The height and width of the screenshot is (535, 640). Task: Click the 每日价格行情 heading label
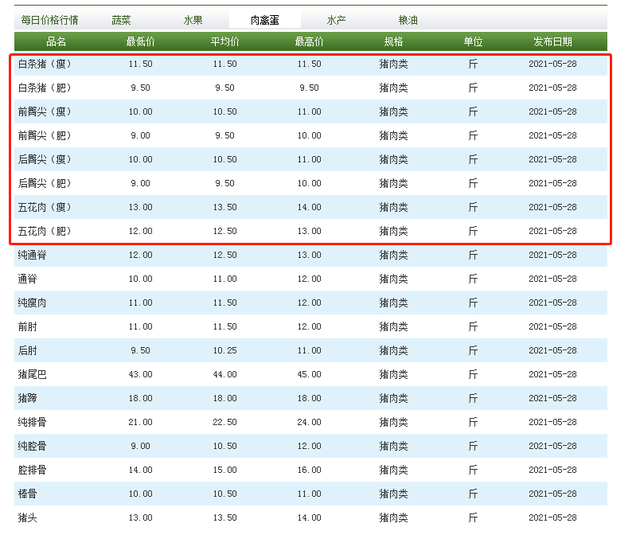pyautogui.click(x=49, y=20)
